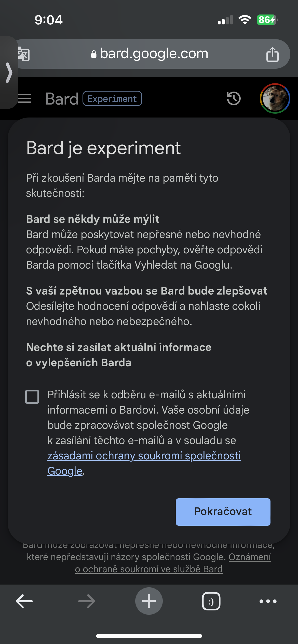Open the hamburger menu

pyautogui.click(x=25, y=98)
